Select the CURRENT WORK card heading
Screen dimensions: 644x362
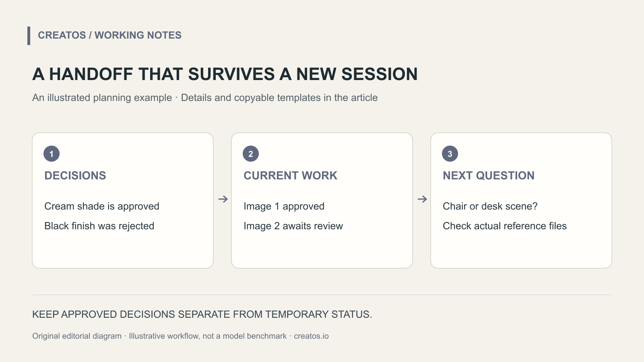tap(291, 175)
